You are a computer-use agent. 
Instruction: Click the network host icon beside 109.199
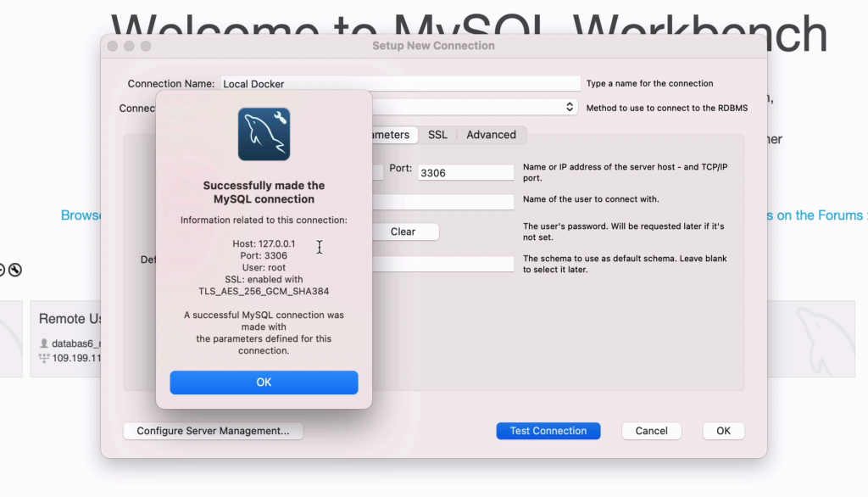[x=44, y=358]
